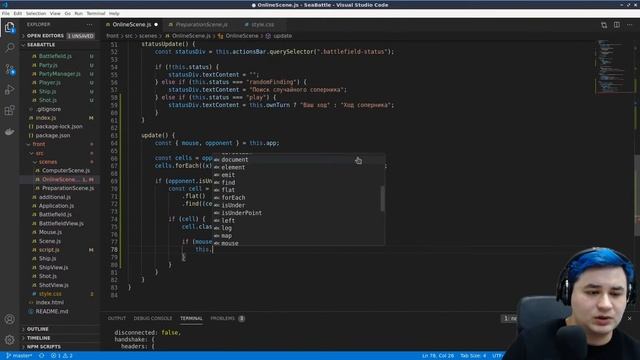Open PartyManager.js in the explorer
Image resolution: width=640 pixels, height=360 pixels.
pyautogui.click(x=60, y=74)
